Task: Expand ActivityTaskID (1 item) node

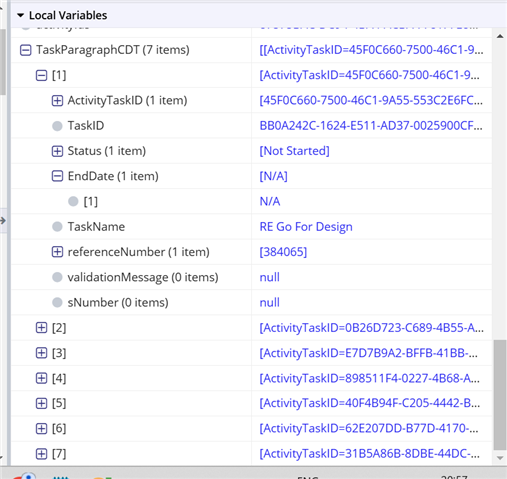Action: pyautogui.click(x=57, y=101)
